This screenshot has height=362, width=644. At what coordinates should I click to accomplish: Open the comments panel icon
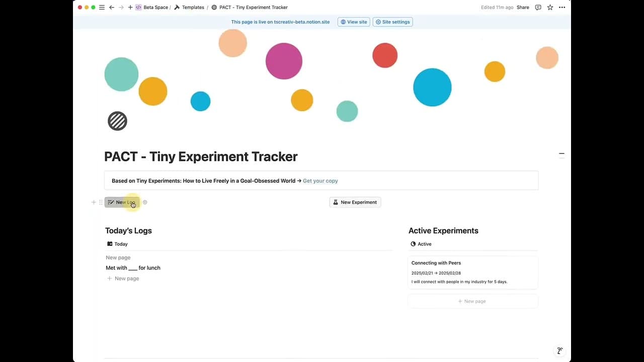[538, 8]
